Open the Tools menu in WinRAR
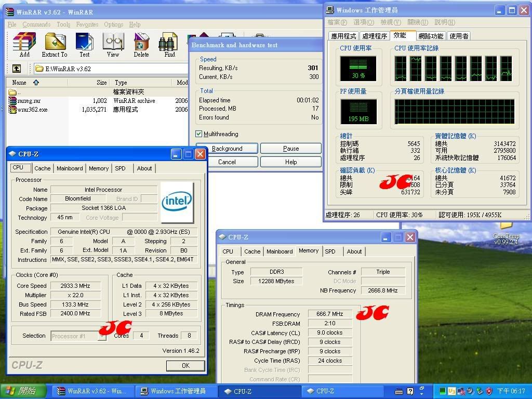This screenshot has width=532, height=399. [63, 24]
